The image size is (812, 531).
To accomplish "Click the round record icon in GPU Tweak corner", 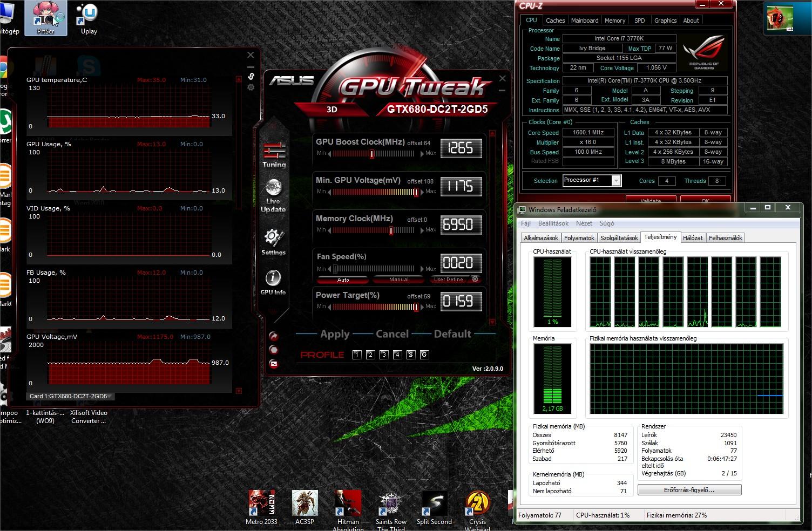I will point(274,350).
